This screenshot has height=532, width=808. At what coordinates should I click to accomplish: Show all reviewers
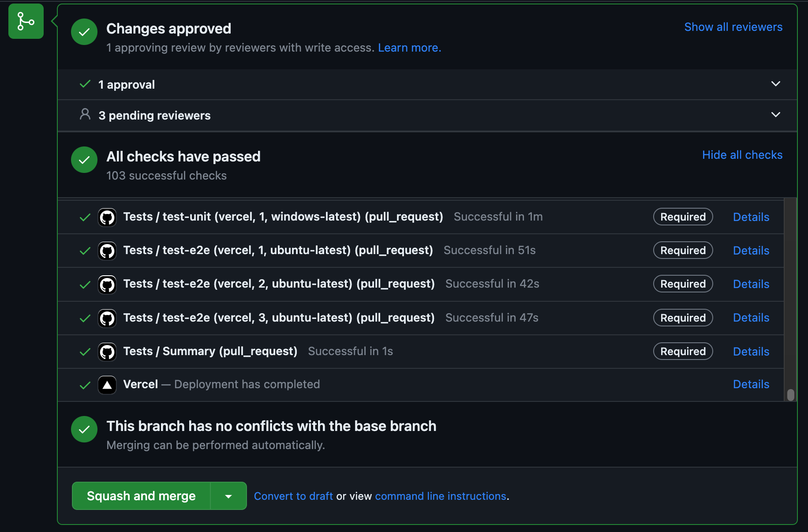tap(733, 27)
